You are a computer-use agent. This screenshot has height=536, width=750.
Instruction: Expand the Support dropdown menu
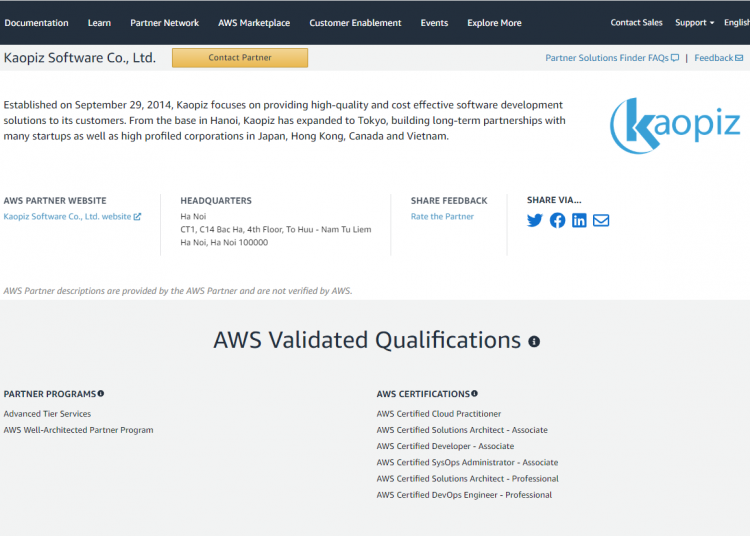coord(694,23)
